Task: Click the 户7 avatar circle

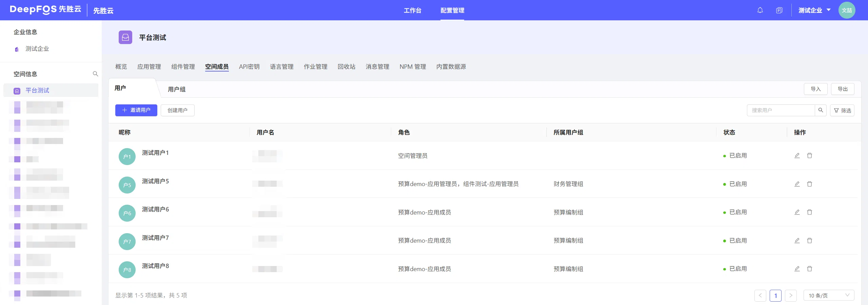Action: tap(127, 242)
